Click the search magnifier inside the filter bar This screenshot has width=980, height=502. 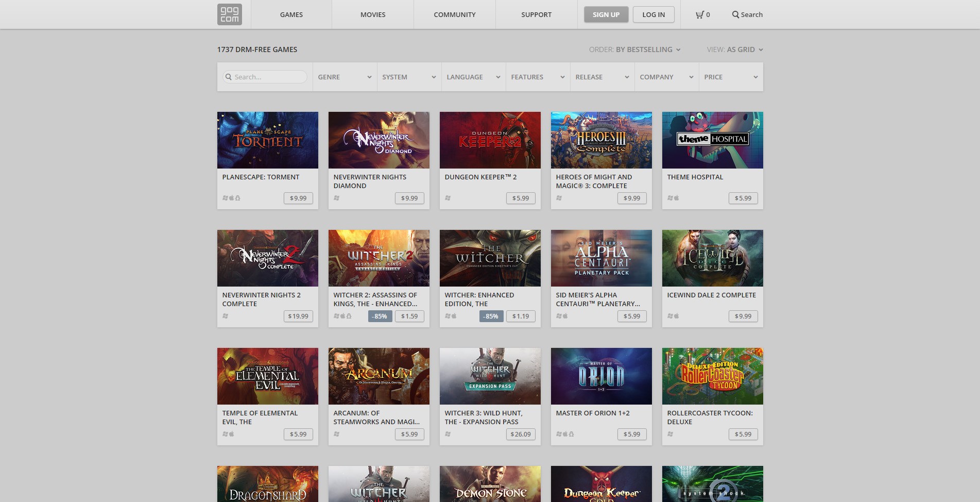[229, 77]
